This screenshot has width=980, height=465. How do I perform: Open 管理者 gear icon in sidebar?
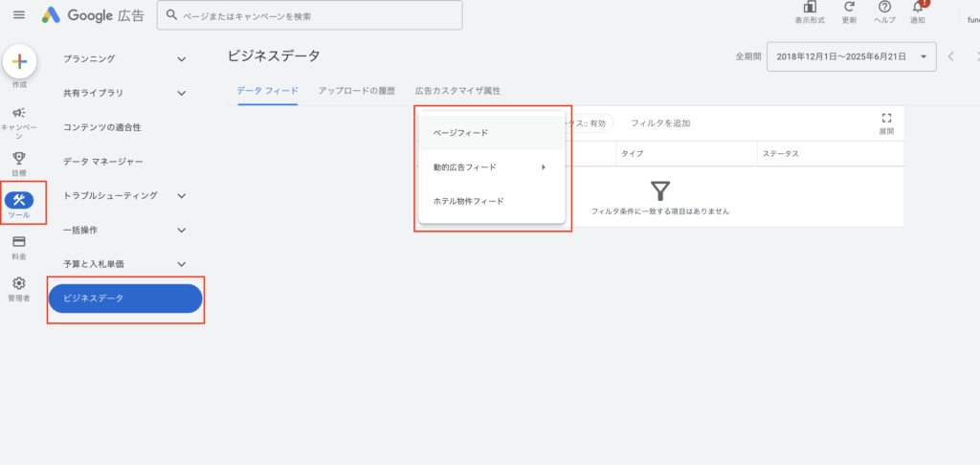coord(19,284)
